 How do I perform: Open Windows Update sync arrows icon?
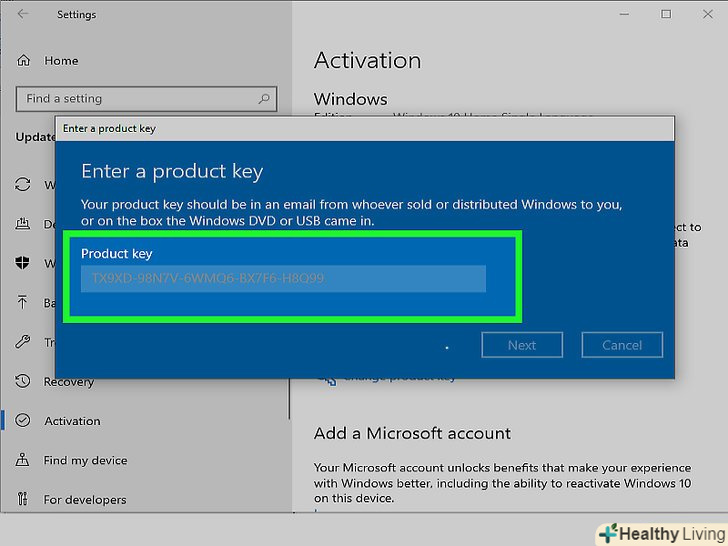pos(22,184)
